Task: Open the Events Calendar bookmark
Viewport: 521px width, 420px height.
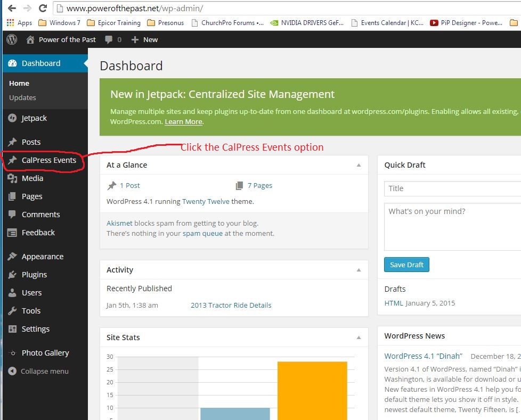Action: [387, 22]
